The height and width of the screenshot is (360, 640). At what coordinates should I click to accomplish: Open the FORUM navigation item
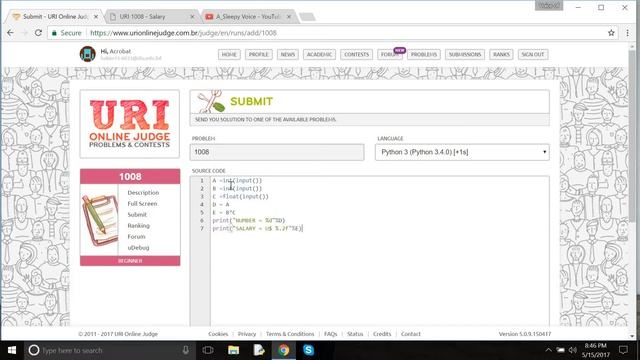[389, 54]
